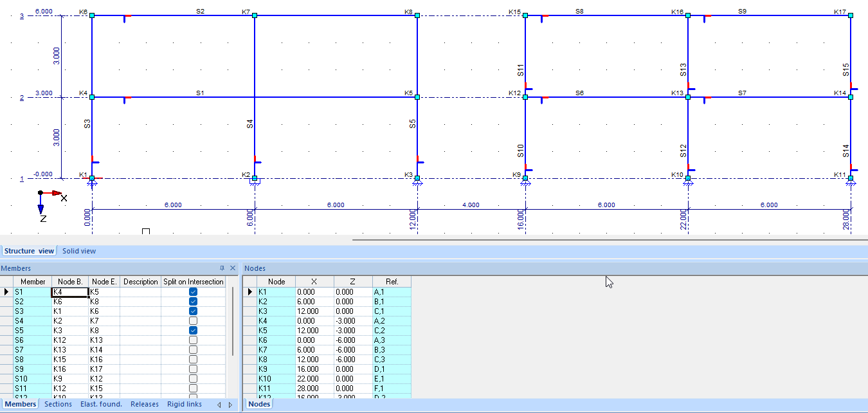Click the Description column header in Members
The image size is (868, 413).
140,282
